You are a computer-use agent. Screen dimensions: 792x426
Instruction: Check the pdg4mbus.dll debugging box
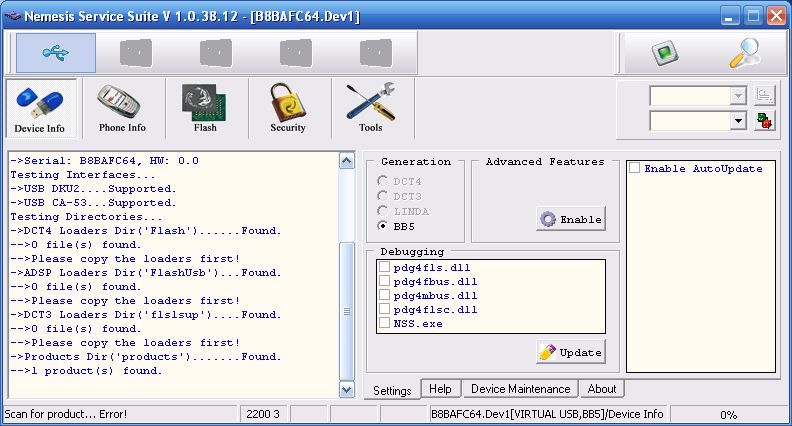click(384, 295)
